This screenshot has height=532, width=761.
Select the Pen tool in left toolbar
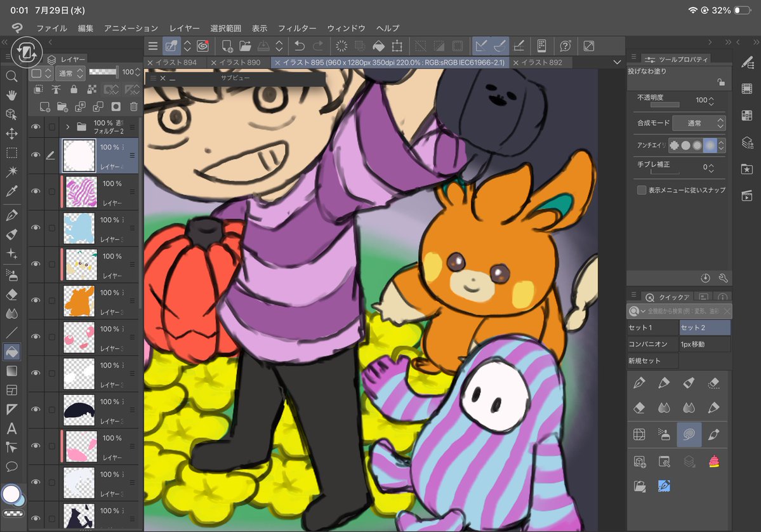[11, 215]
